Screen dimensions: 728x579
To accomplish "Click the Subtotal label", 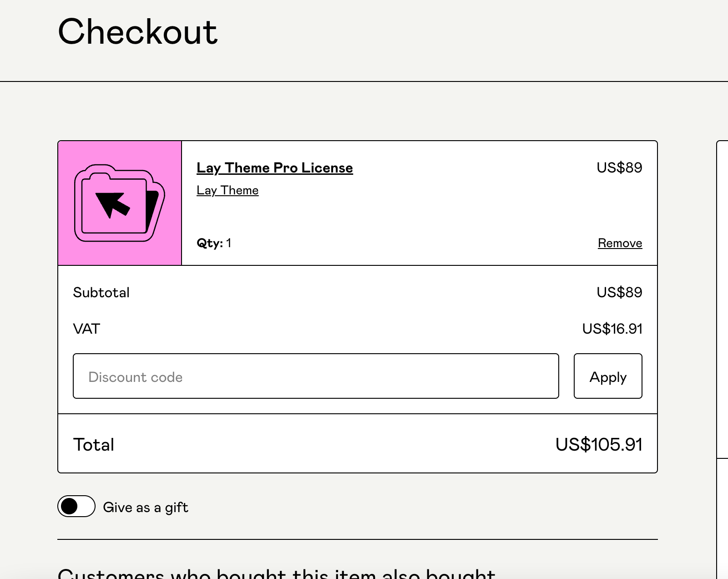I will 101,292.
